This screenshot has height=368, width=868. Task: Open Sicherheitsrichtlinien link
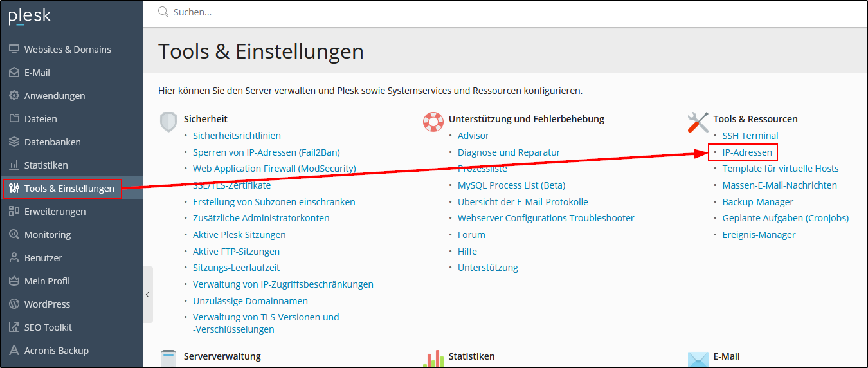click(x=237, y=136)
